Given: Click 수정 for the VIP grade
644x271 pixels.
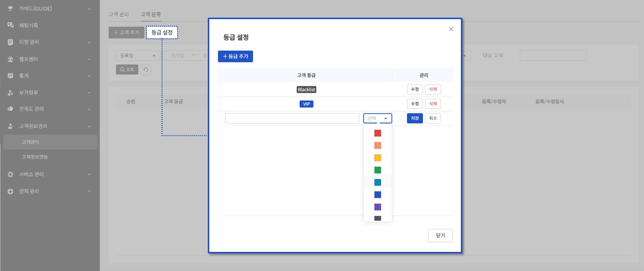Looking at the screenshot, I should [415, 104].
